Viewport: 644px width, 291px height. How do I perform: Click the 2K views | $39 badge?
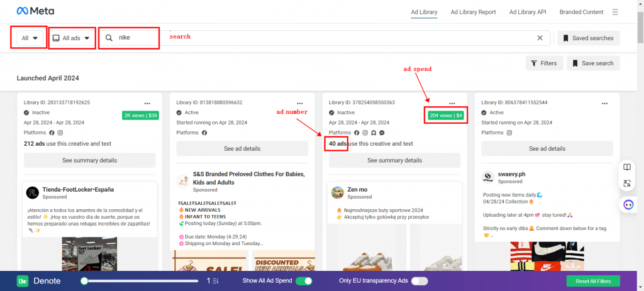pos(140,116)
